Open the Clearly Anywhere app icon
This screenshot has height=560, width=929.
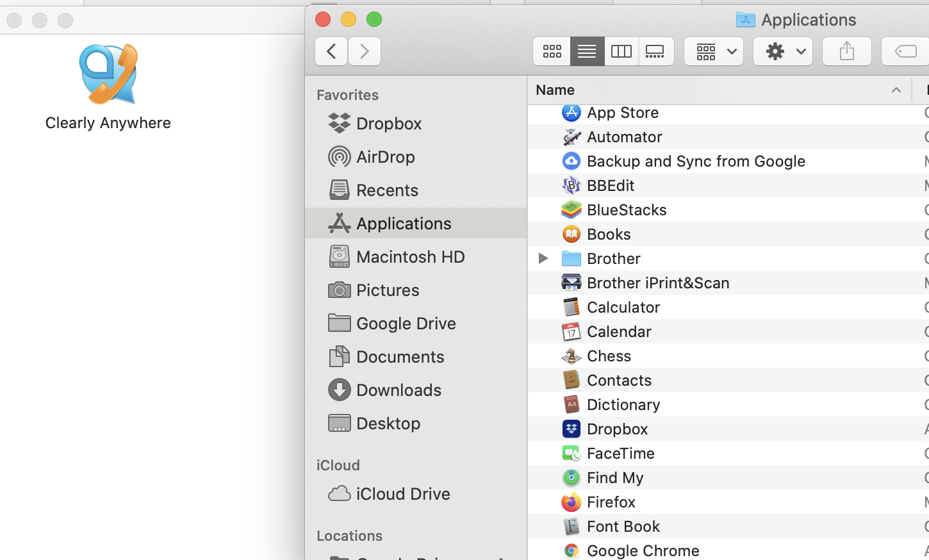108,74
